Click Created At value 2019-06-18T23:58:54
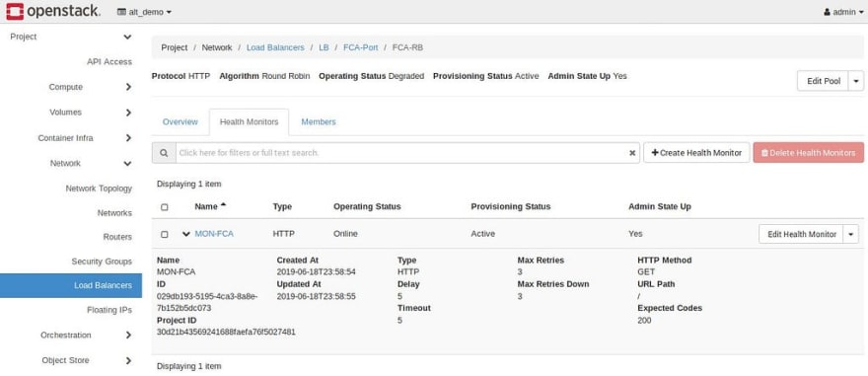The height and width of the screenshot is (376, 868). pos(316,272)
